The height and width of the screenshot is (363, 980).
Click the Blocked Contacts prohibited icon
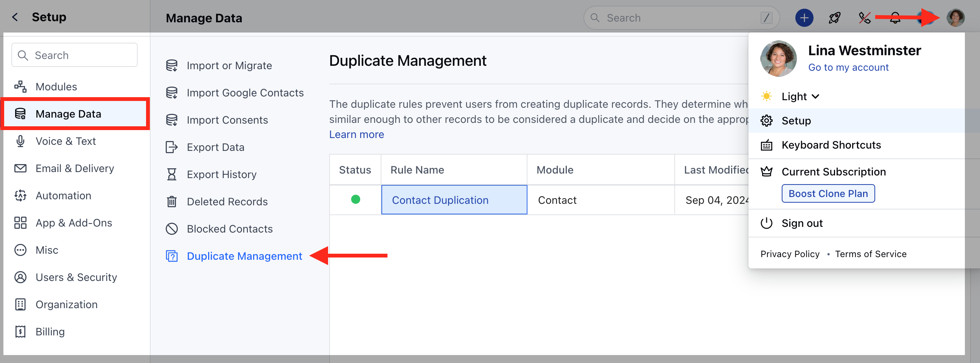[171, 229]
